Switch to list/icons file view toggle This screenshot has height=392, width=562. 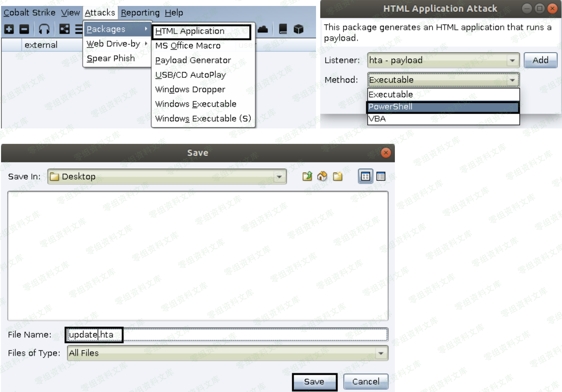365,176
